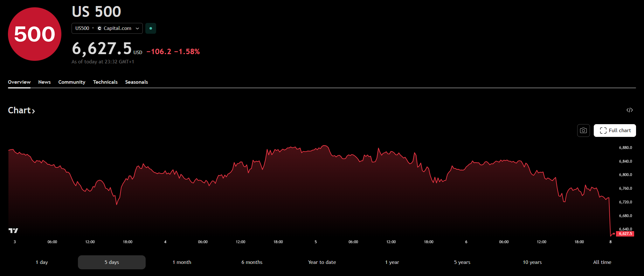644x276 pixels.
Task: Set chart range to 6 months
Action: (x=252, y=262)
